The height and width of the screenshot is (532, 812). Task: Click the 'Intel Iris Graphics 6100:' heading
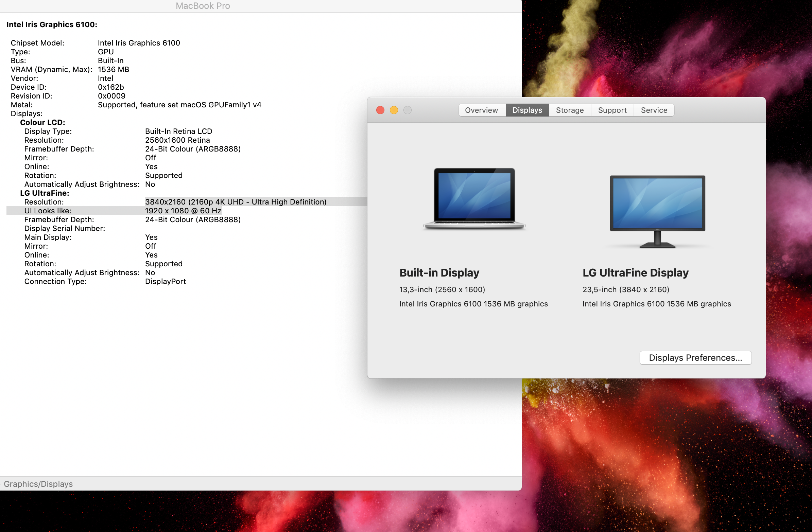(52, 24)
